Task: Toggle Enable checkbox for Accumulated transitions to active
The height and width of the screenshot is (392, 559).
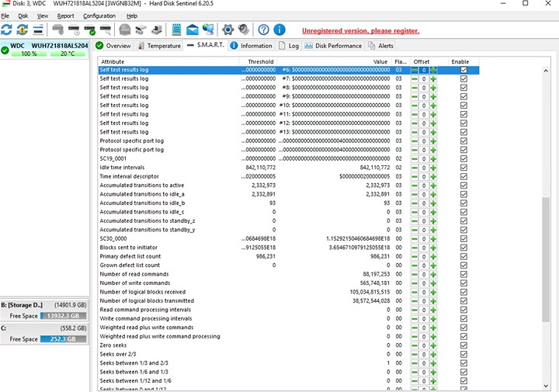Action: click(x=464, y=186)
